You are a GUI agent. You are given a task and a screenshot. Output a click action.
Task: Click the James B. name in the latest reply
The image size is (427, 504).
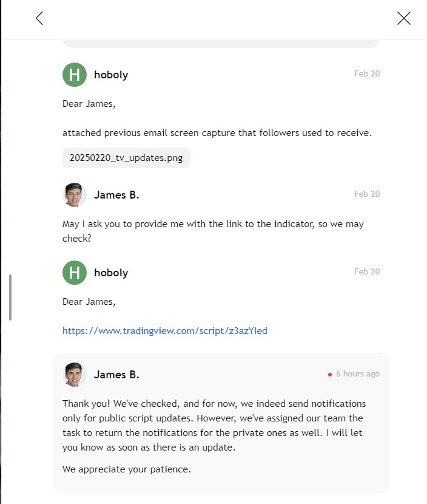point(116,375)
